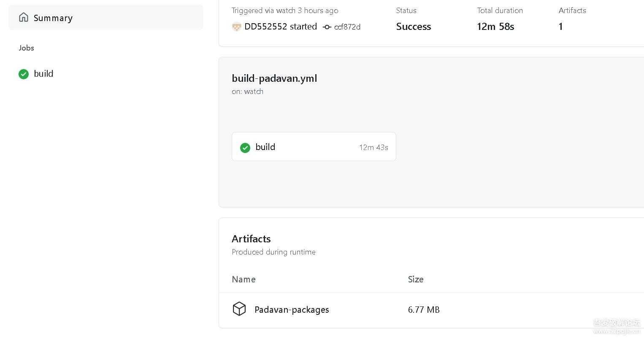
Task: Click the build-padavan.yml workflow title
Action: [x=274, y=78]
